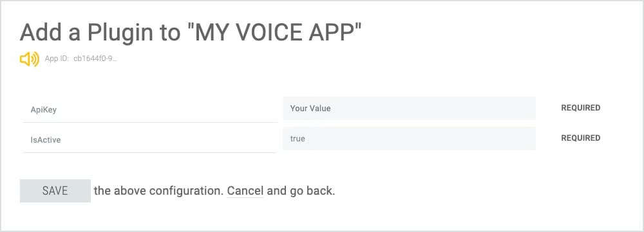644x232 pixels.
Task: Click the yellow speaker voice app icon
Action: pyautogui.click(x=30, y=59)
